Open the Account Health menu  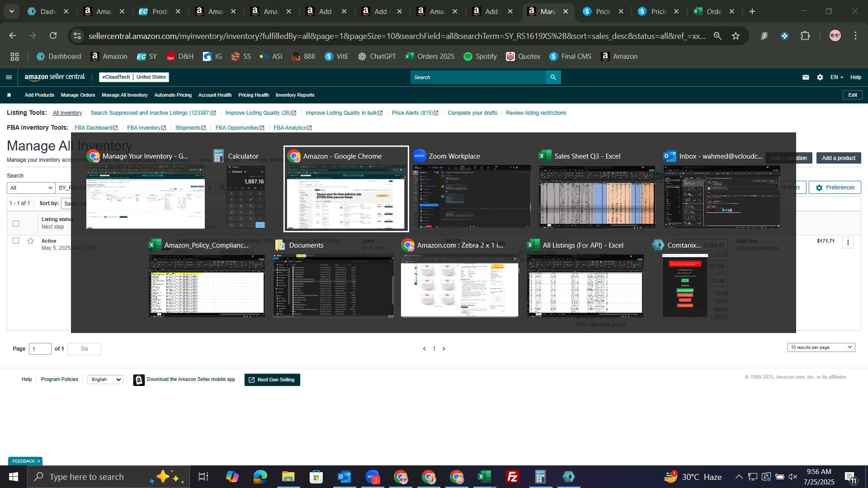click(215, 95)
